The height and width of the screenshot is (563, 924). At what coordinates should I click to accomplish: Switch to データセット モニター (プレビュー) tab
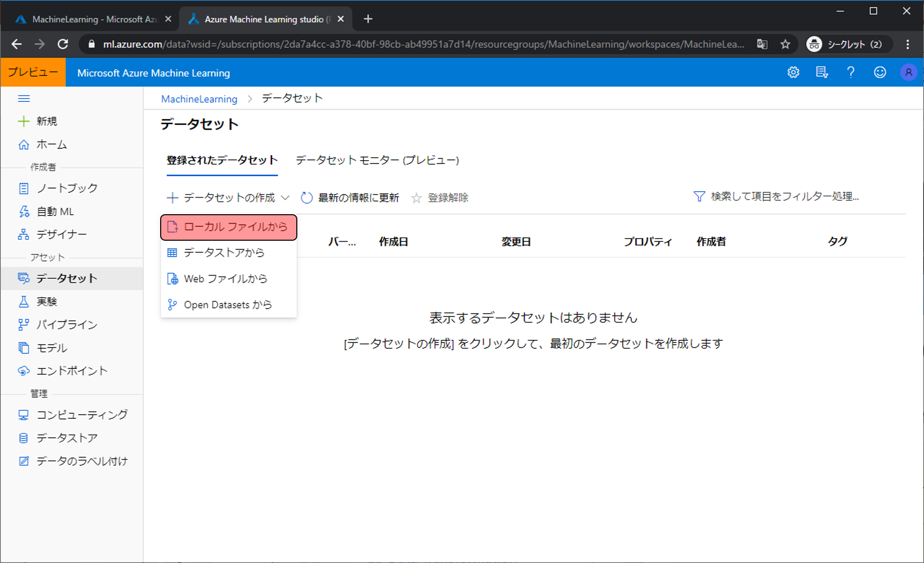pyautogui.click(x=377, y=161)
